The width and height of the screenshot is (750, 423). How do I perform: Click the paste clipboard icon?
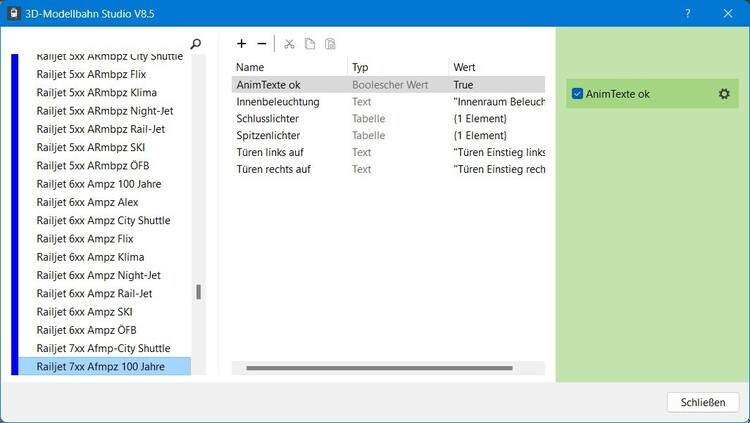pyautogui.click(x=330, y=44)
